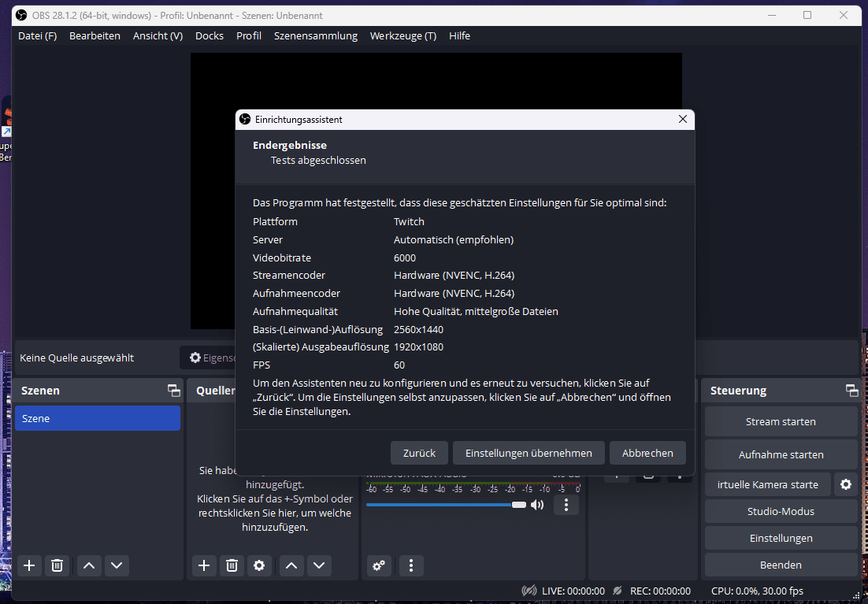This screenshot has width=868, height=604.
Task: Click the 2560x1440 base resolution value
Action: point(418,329)
